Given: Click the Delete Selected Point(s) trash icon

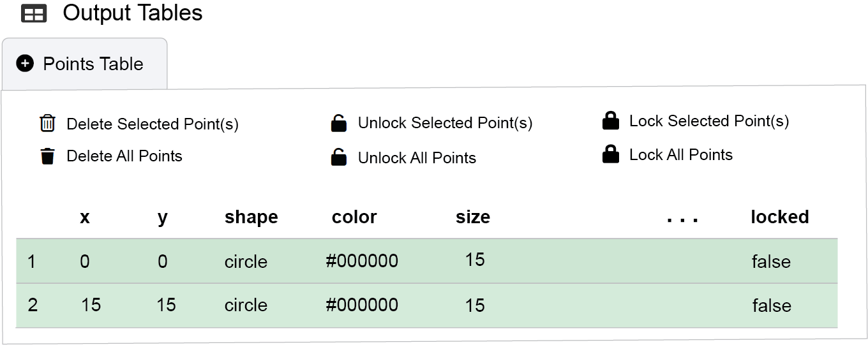Looking at the screenshot, I should (x=48, y=124).
